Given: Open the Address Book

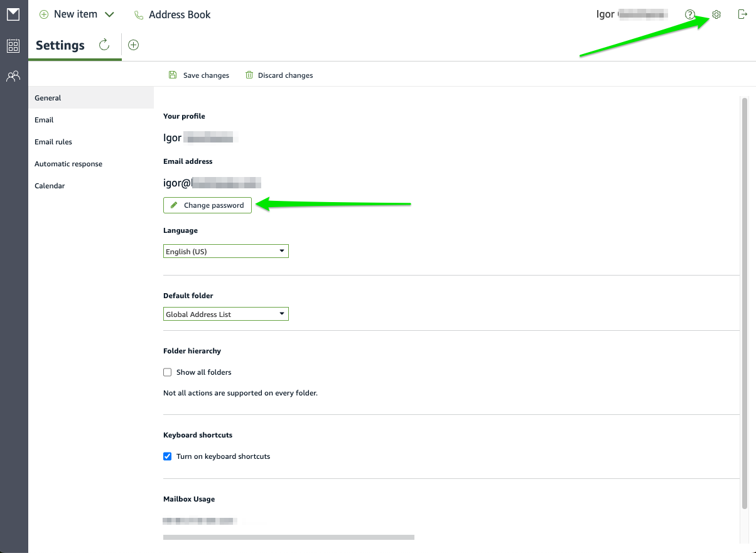Looking at the screenshot, I should click(173, 14).
